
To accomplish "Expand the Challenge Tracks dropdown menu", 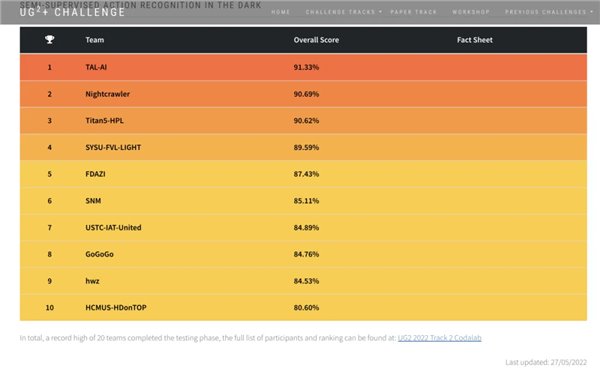I will (x=343, y=12).
